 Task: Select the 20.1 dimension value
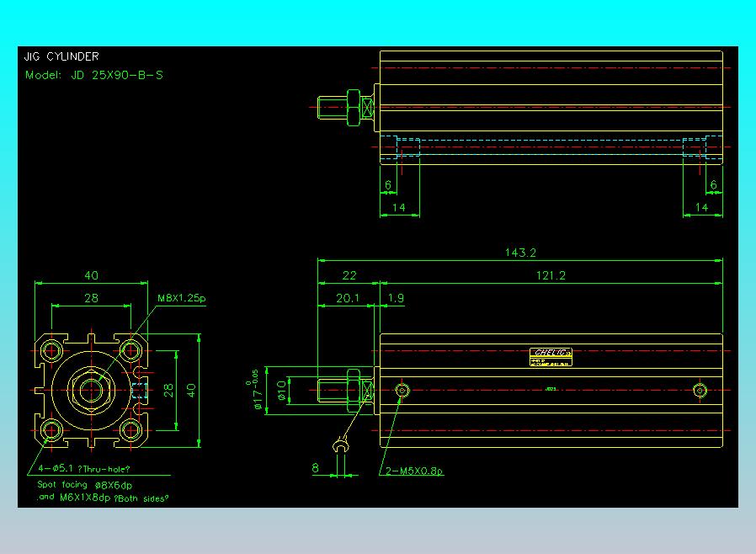pyautogui.click(x=348, y=298)
